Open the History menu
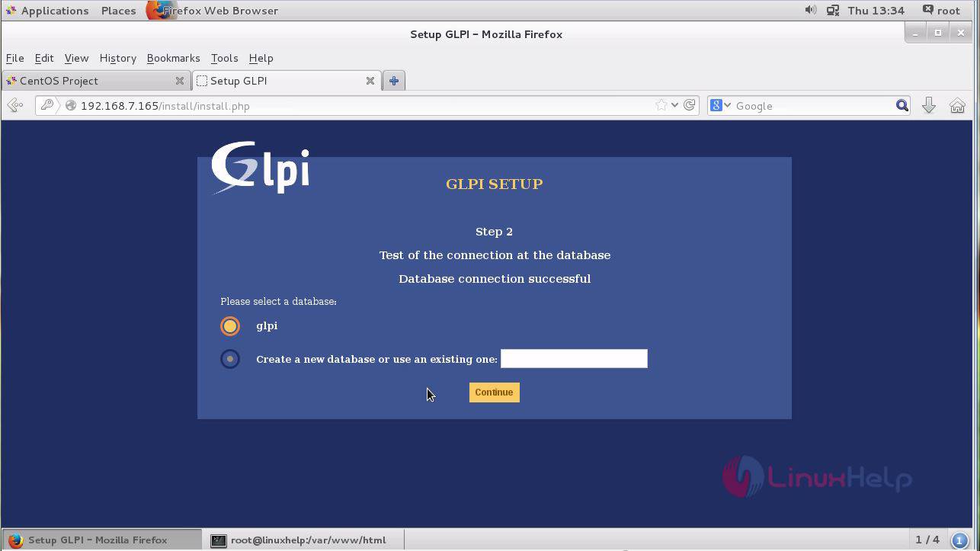This screenshot has height=551, width=980. coord(117,58)
